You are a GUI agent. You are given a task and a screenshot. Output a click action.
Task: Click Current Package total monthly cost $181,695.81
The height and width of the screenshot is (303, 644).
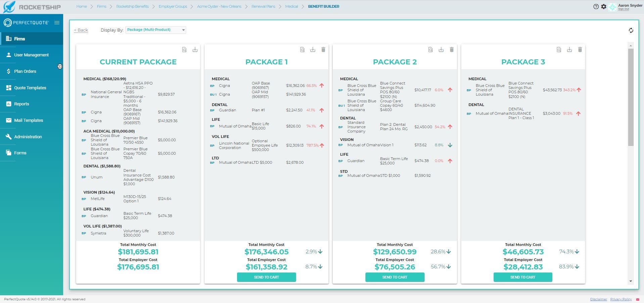(138, 252)
